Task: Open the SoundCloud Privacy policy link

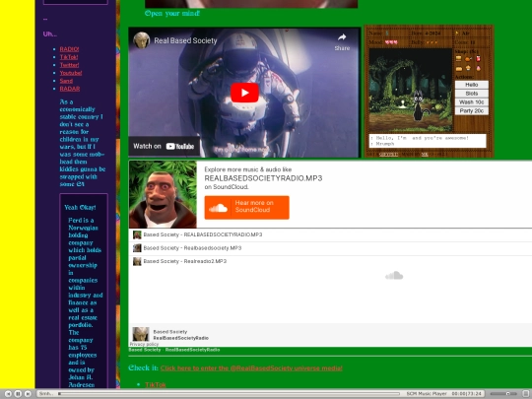Action: [144, 344]
